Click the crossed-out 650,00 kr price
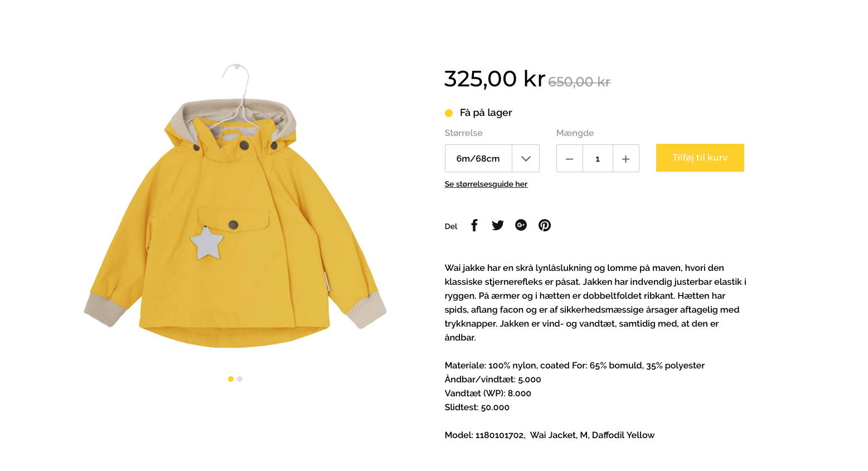The height and width of the screenshot is (471, 868). click(x=579, y=82)
